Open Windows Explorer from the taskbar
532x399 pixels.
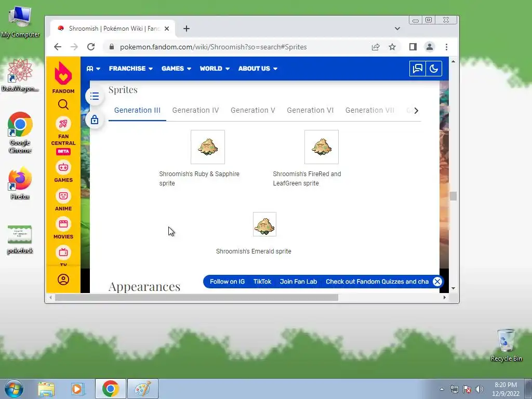[x=46, y=389]
